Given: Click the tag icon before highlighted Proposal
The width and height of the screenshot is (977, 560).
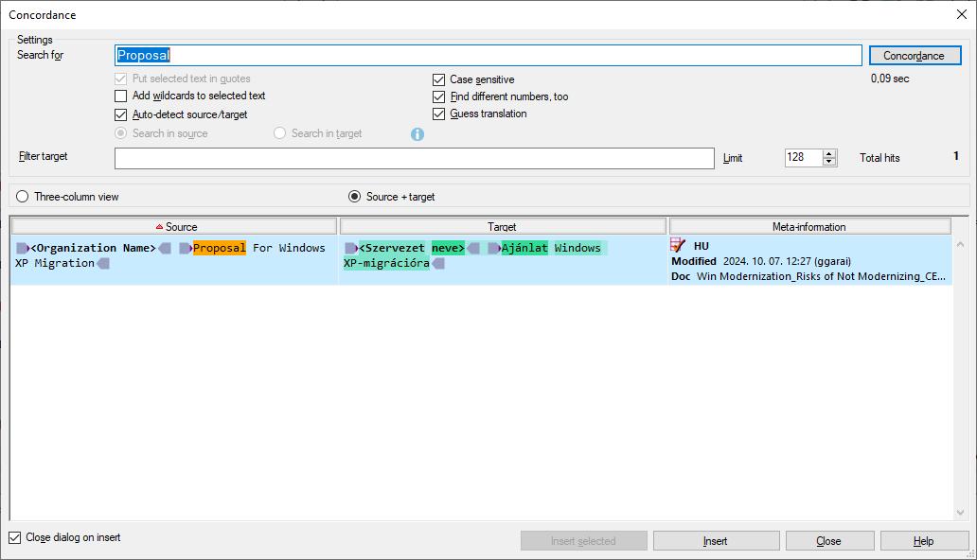Looking at the screenshot, I should [186, 247].
